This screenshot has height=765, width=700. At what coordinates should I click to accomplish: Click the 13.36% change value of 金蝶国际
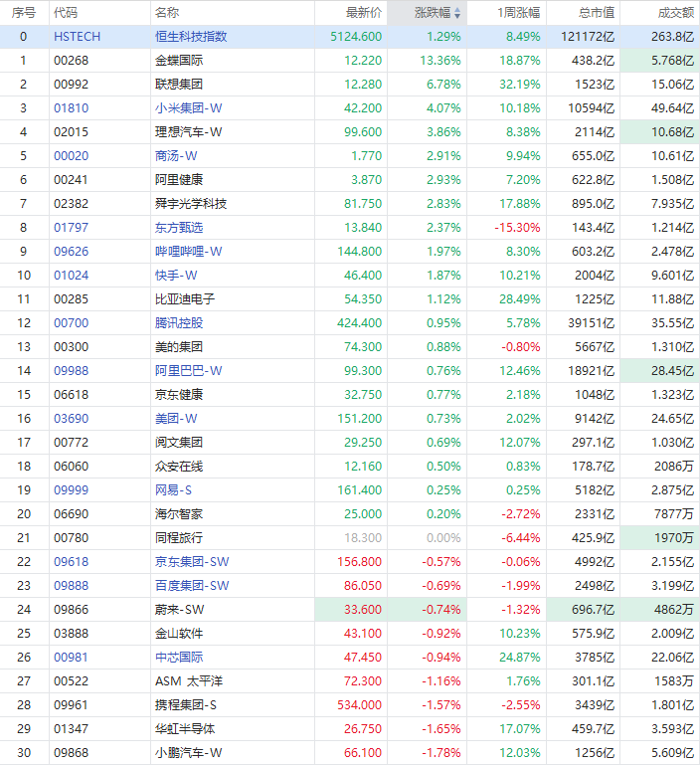[x=440, y=61]
